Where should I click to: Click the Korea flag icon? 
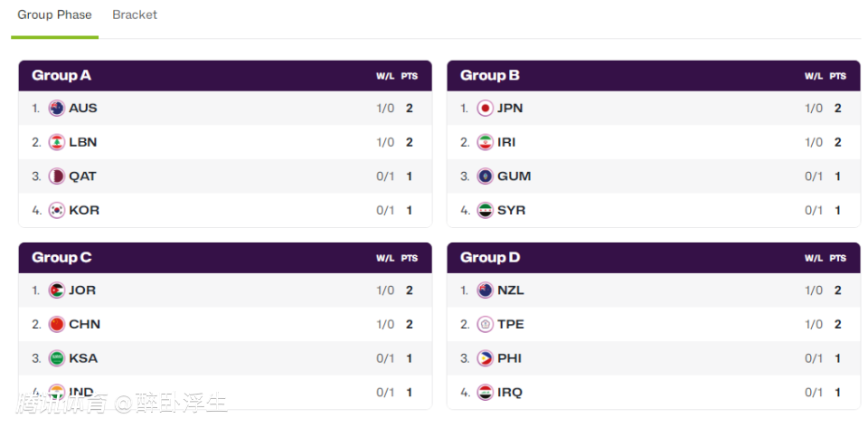57,210
